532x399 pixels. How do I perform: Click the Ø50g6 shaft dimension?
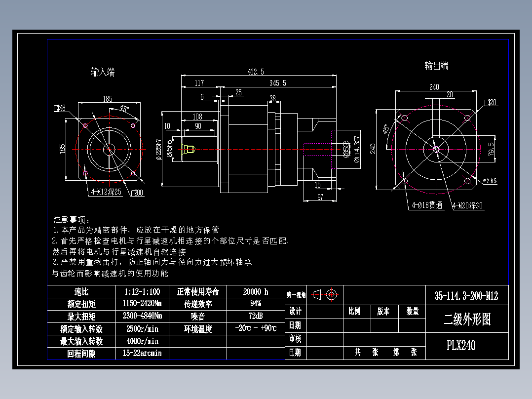346,149
